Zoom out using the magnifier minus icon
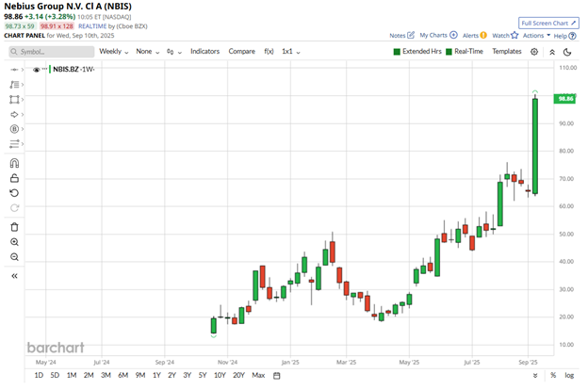The height and width of the screenshot is (390, 588). click(14, 257)
